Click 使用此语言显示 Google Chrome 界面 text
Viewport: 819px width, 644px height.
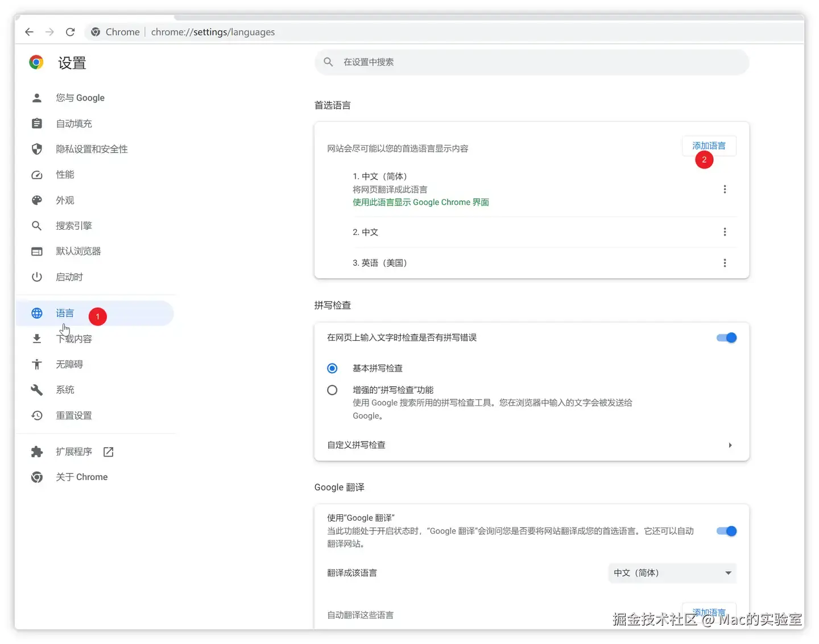(421, 203)
